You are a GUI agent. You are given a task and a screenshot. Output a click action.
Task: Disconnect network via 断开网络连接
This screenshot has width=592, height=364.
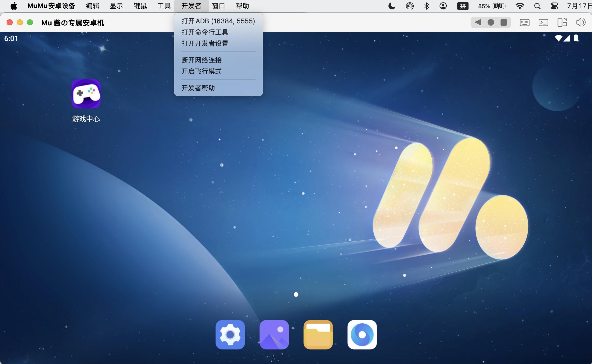click(x=201, y=60)
